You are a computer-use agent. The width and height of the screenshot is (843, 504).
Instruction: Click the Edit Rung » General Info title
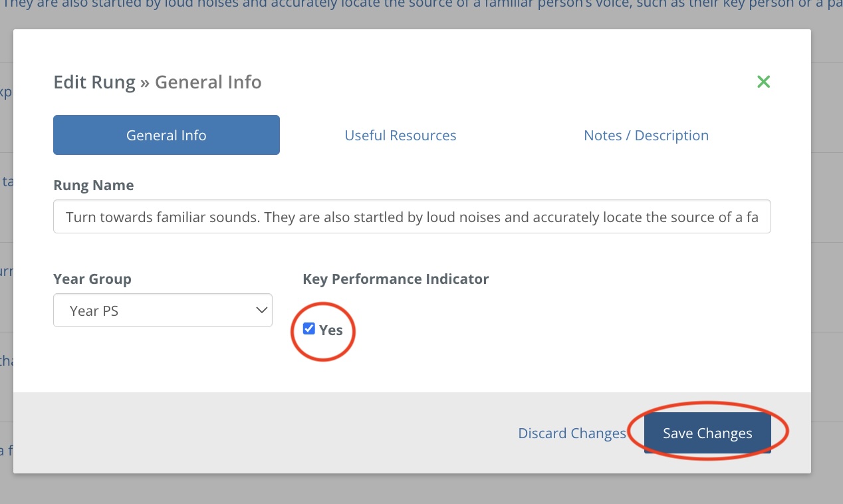(x=158, y=82)
